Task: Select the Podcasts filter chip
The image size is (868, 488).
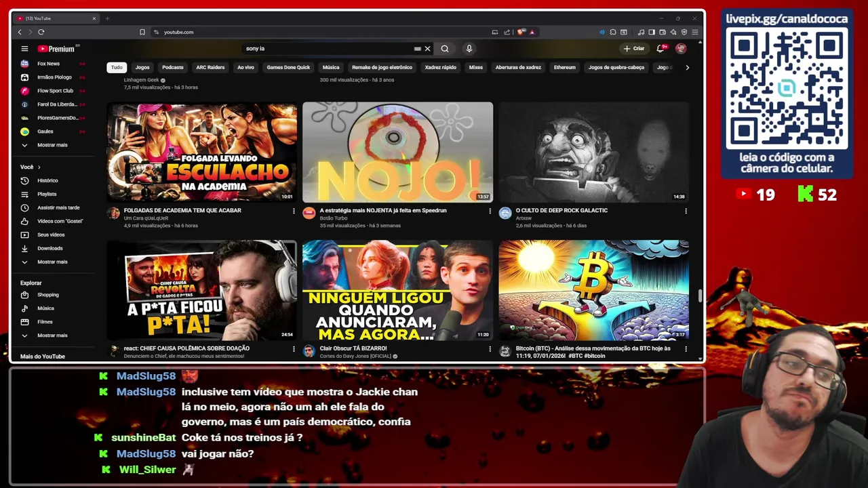Action: coord(173,68)
